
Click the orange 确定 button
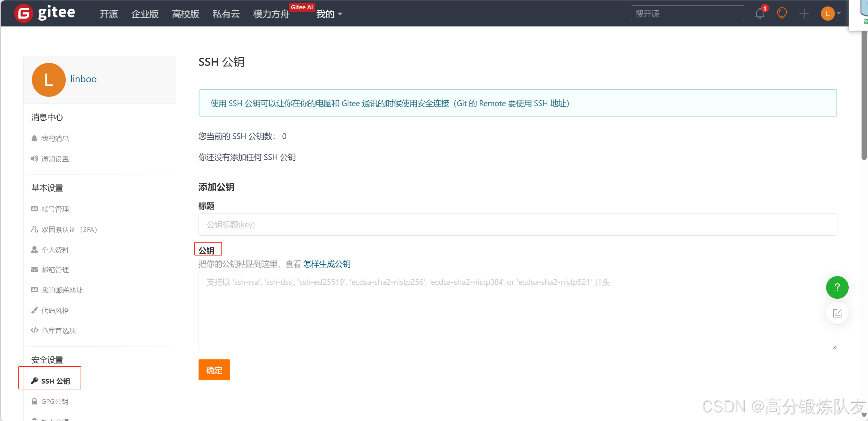click(214, 370)
